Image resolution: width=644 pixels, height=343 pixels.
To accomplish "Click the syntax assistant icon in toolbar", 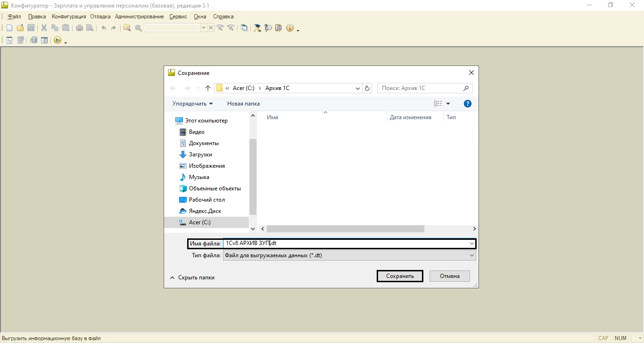I will pyautogui.click(x=257, y=28).
